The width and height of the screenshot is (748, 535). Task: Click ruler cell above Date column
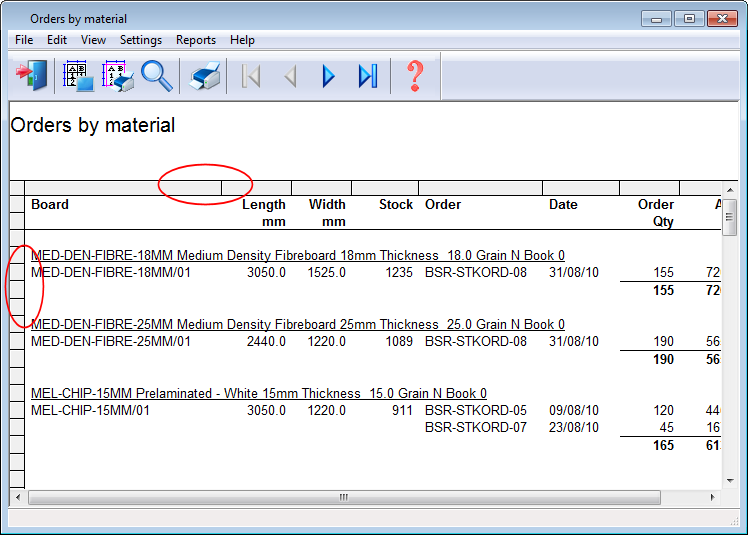581,188
